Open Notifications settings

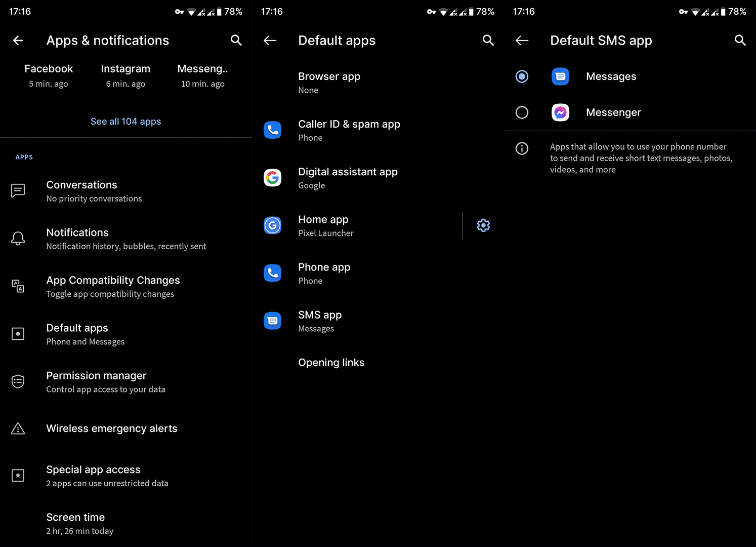coord(126,239)
